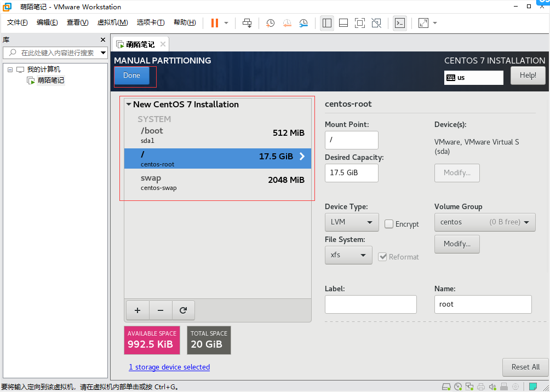Select 萌陌笔记 in the library tree
Viewport: 550px width, 392px height.
pos(51,80)
